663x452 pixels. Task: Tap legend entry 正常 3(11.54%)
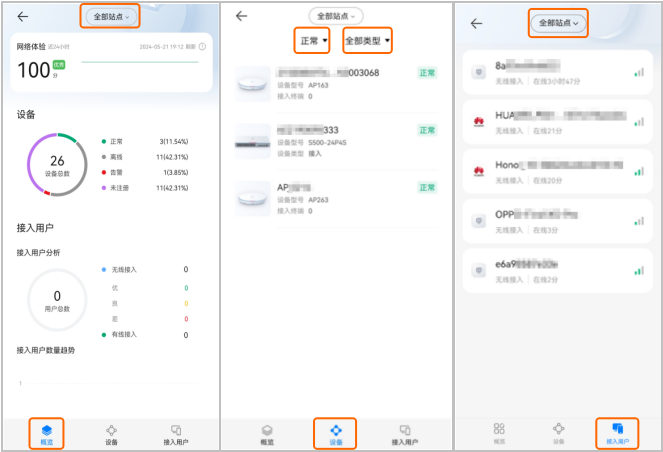click(x=145, y=142)
